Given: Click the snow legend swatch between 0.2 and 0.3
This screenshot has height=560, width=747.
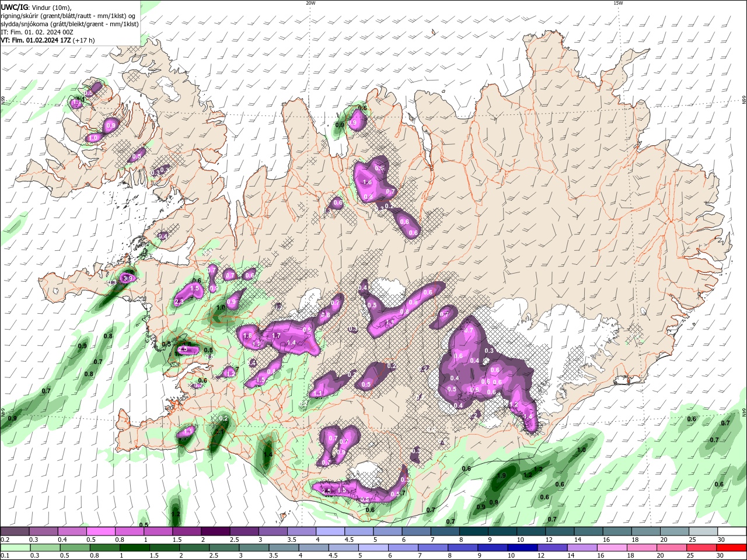Looking at the screenshot, I should click(x=15, y=531).
